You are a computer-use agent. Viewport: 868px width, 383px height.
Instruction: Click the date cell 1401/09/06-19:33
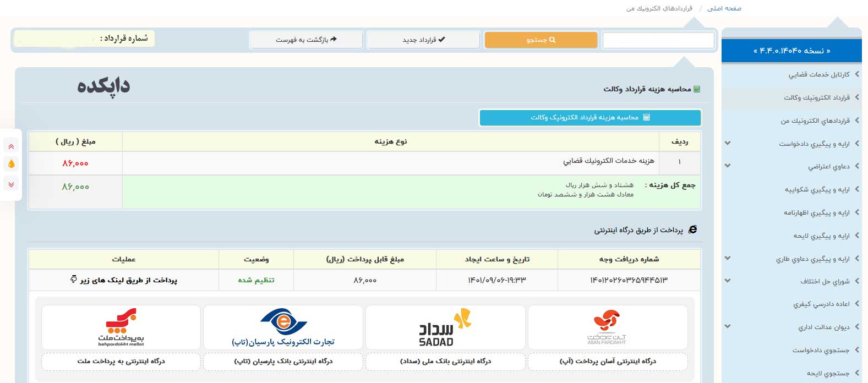pos(496,280)
